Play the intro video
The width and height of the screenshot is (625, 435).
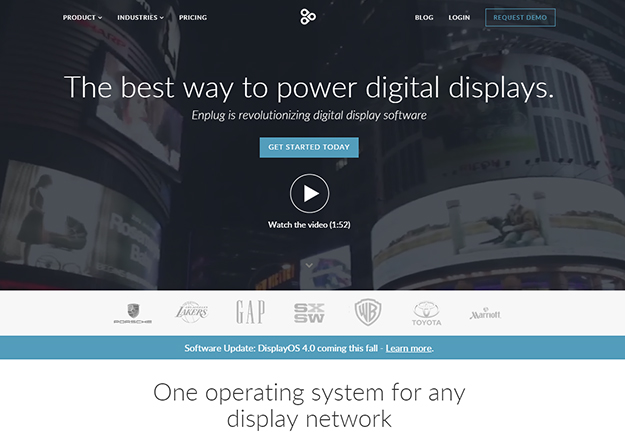(x=309, y=193)
